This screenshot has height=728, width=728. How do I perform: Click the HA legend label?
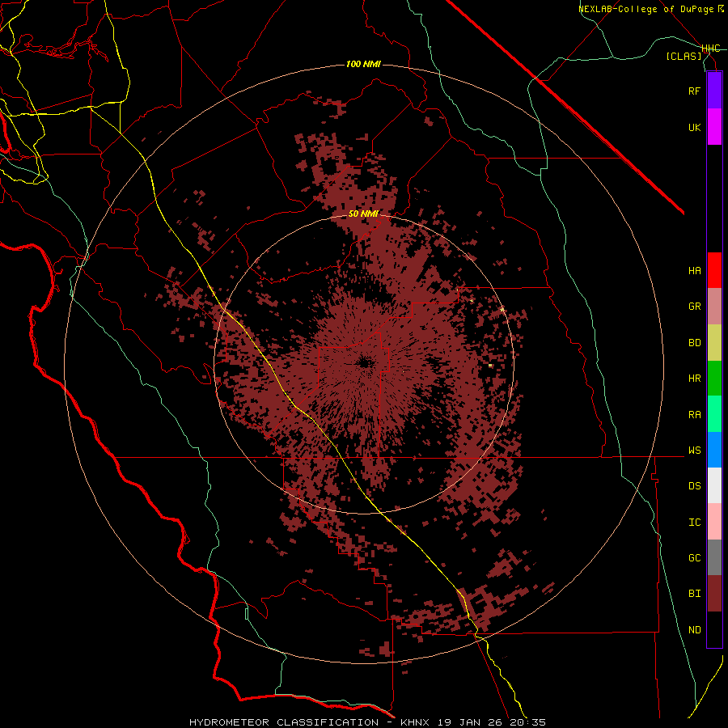pos(694,271)
